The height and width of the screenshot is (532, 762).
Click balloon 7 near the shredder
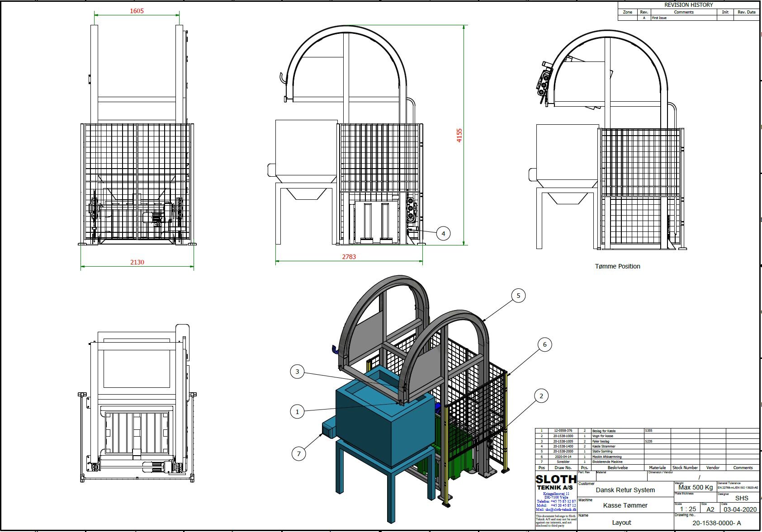pos(298,454)
